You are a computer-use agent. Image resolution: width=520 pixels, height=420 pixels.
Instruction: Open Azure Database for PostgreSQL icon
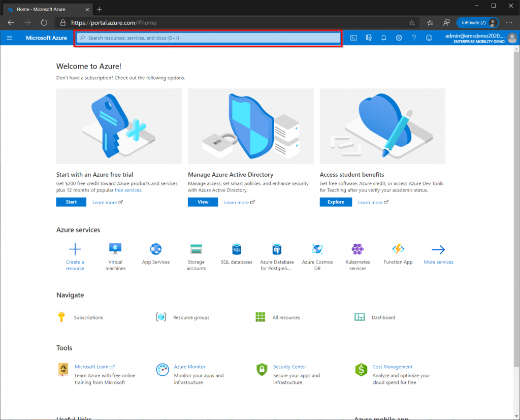[277, 249]
